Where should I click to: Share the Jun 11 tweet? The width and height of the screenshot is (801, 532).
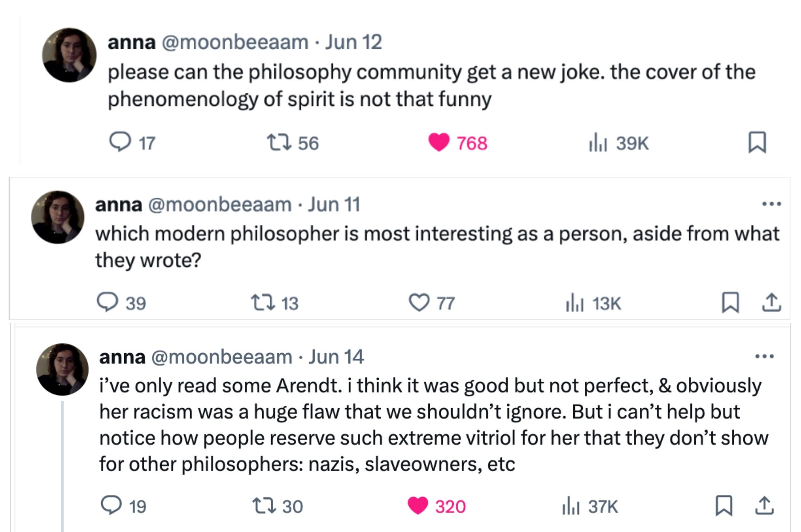(771, 302)
